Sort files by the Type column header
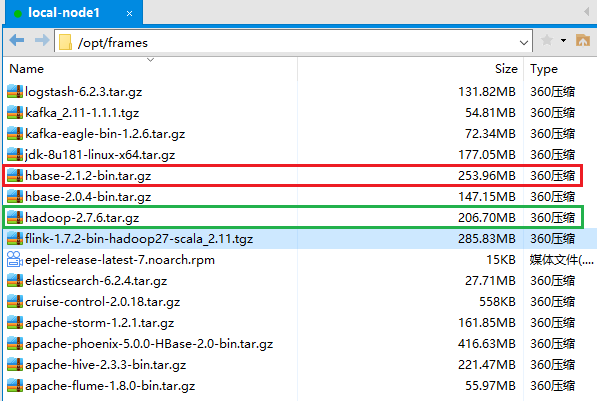 pos(544,69)
